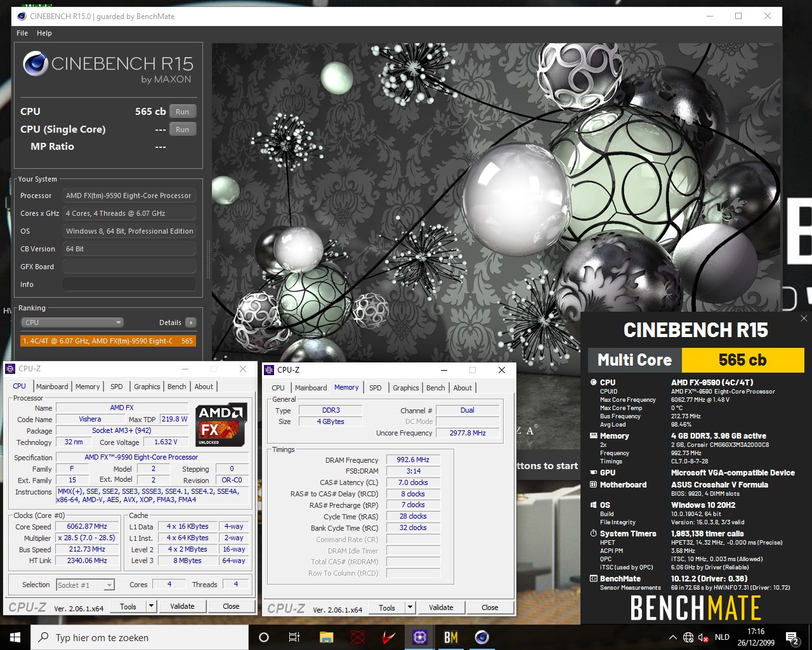Image resolution: width=812 pixels, height=650 pixels.
Task: Click the taskbar search box
Action: pyautogui.click(x=140, y=637)
